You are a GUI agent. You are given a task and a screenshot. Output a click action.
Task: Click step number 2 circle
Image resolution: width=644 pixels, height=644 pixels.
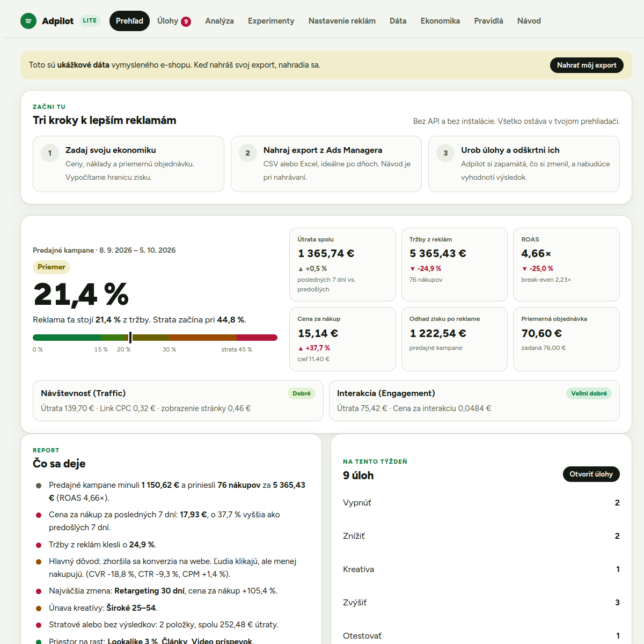pos(247,153)
